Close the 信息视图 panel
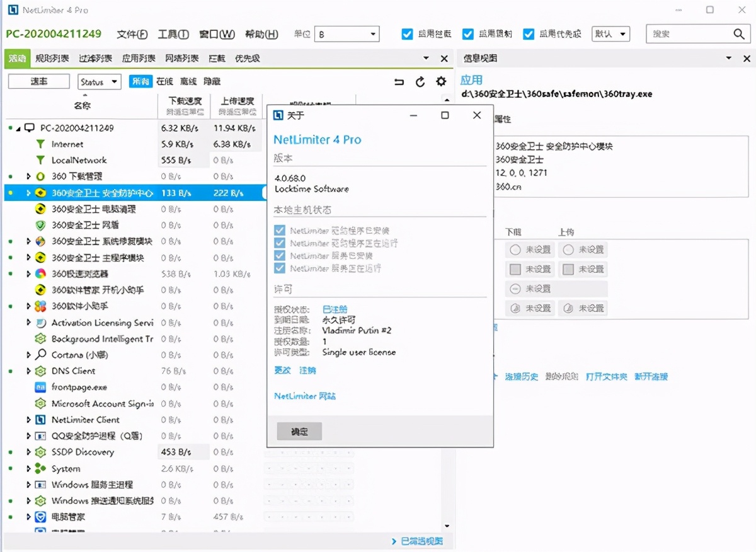 pyautogui.click(x=747, y=59)
